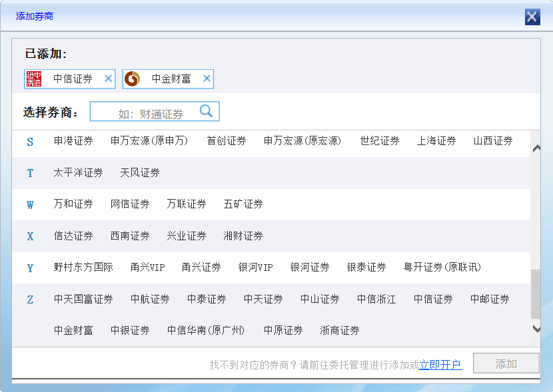553x392 pixels.
Task: Select 中邮证券 broker
Action: (490, 299)
